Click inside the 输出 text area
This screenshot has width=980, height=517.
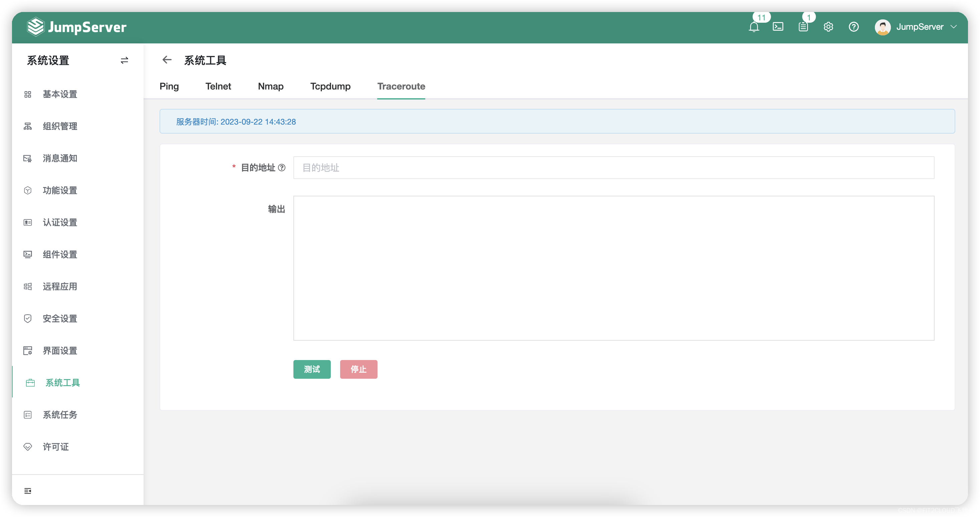(613, 268)
